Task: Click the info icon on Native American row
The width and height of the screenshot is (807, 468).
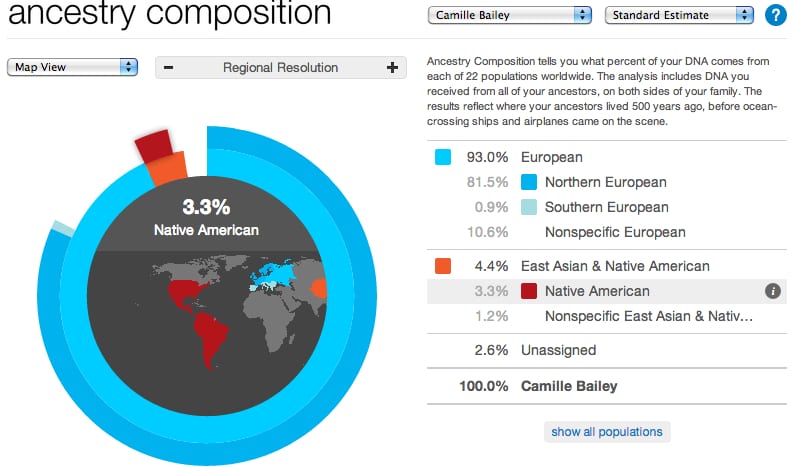Action: (772, 291)
